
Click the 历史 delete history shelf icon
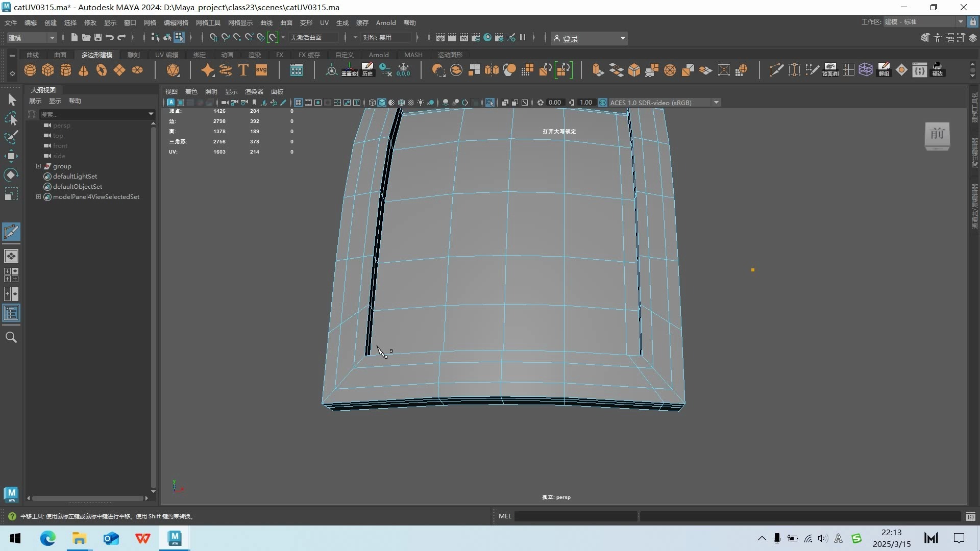coord(367,70)
